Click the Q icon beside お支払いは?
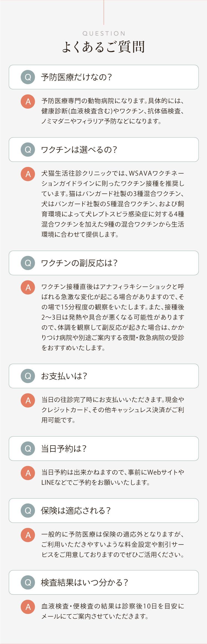This screenshot has width=207, height=644. click(x=28, y=376)
